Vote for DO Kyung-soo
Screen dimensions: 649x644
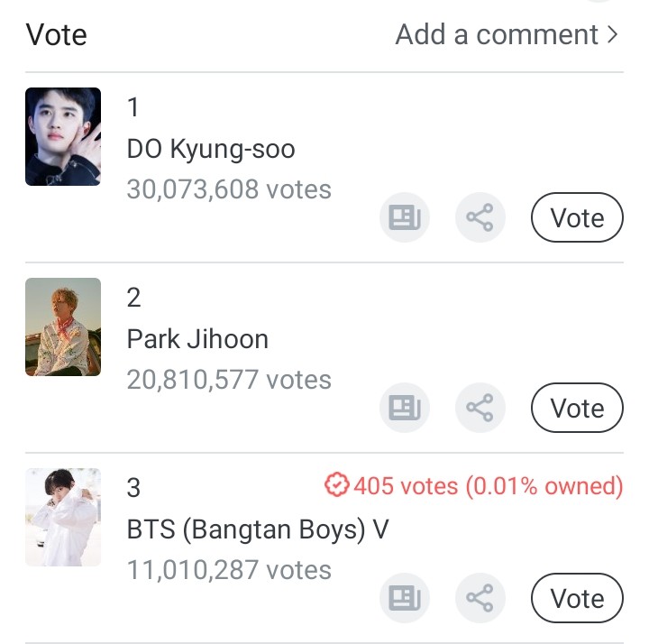click(577, 217)
